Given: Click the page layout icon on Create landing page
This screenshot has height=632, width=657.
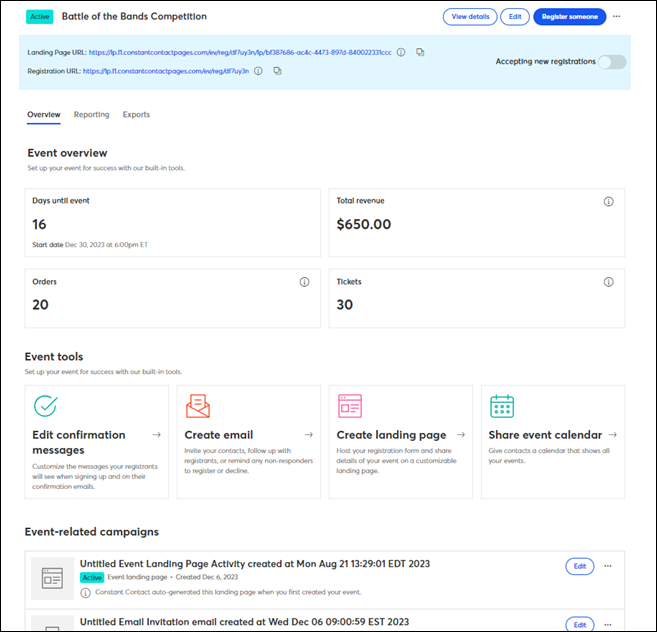Looking at the screenshot, I should (350, 406).
